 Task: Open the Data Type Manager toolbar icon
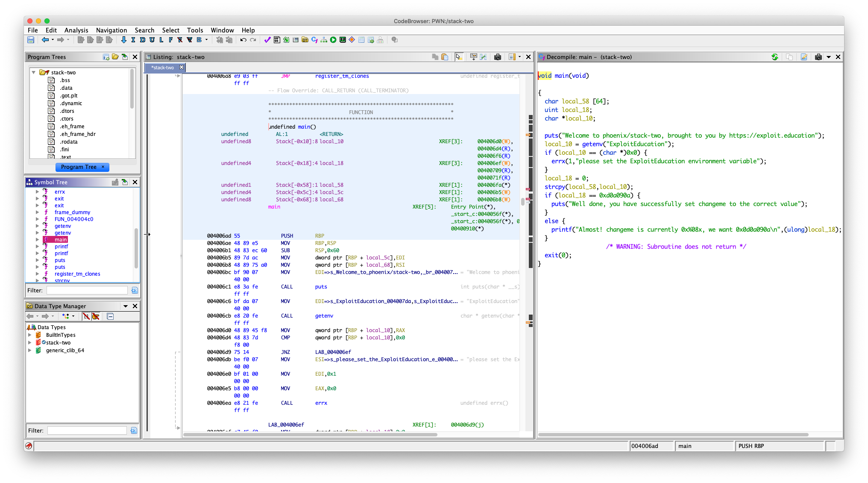tap(305, 40)
